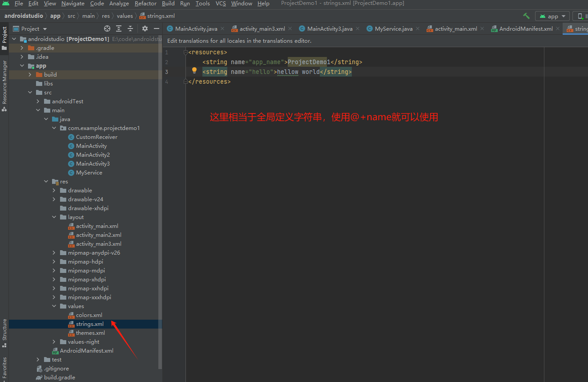Click the locate target icon in Project panel
Viewport: 588px width, 382px height.
tap(107, 28)
